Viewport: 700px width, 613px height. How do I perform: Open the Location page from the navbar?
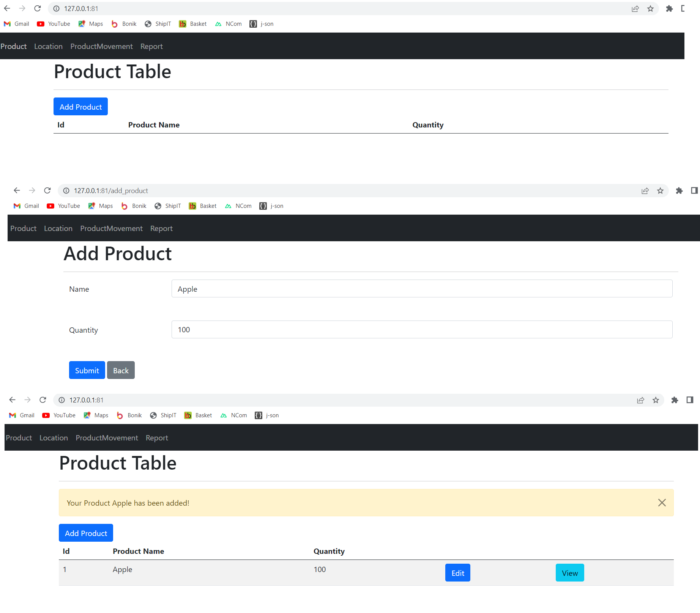tap(48, 46)
